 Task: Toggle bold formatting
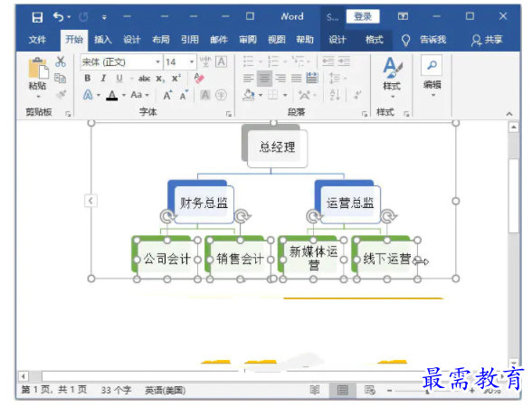point(88,79)
